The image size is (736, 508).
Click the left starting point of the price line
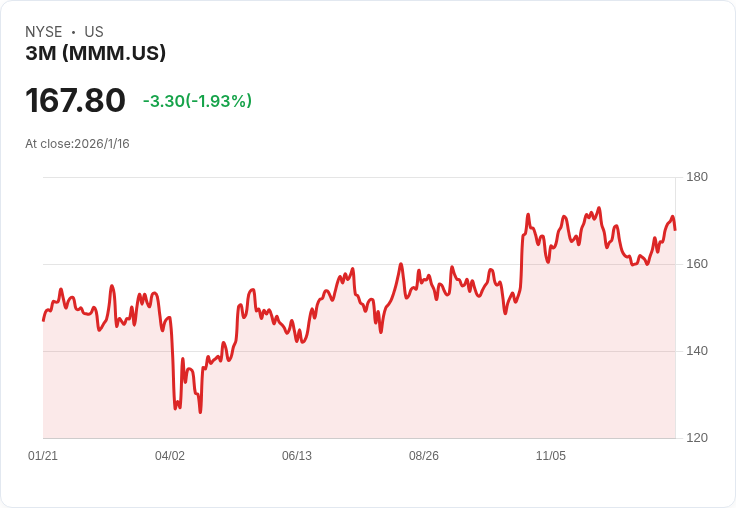(x=43, y=320)
